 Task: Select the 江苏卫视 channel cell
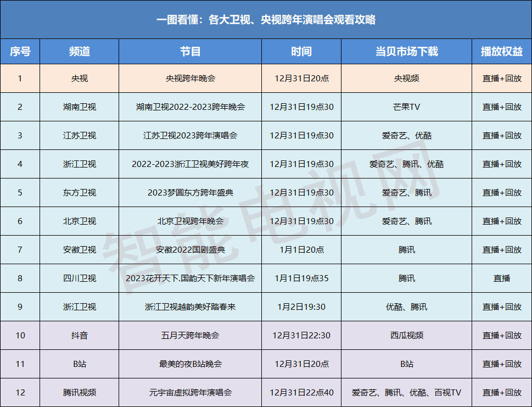tap(80, 136)
